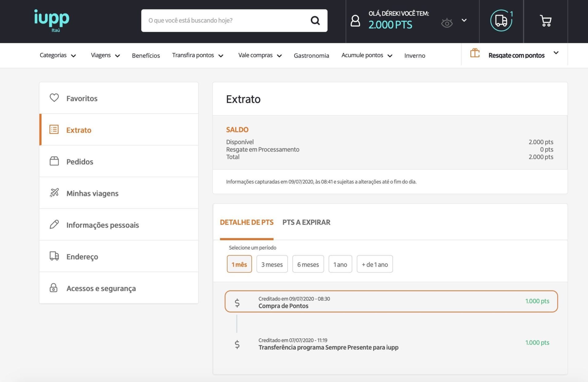The height and width of the screenshot is (382, 588).
Task: Click the dollar icon for Compra de Pontos
Action: coord(237,303)
